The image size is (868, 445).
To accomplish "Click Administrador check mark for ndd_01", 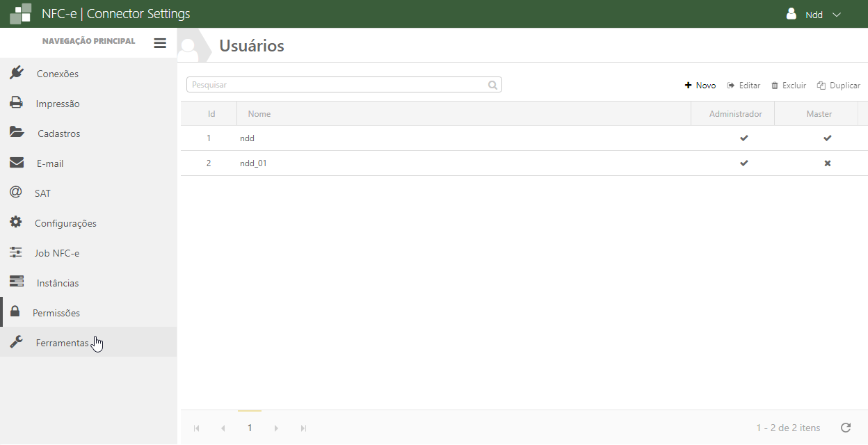I will [x=744, y=163].
